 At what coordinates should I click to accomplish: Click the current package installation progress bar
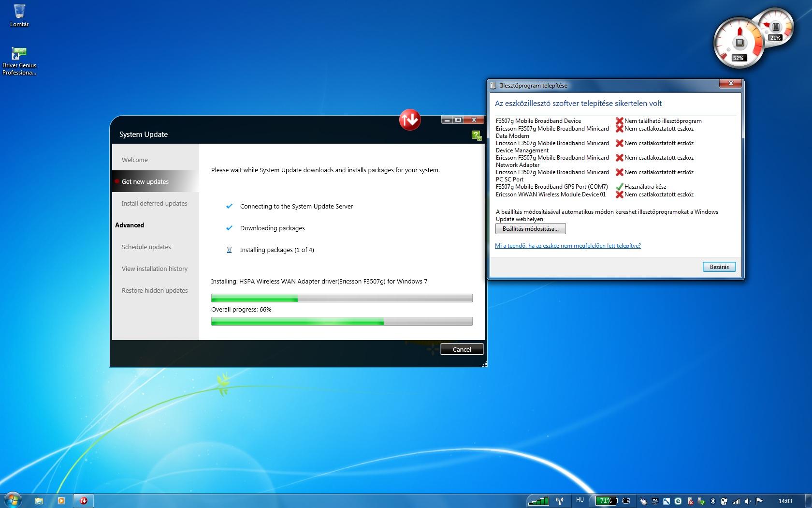tap(342, 298)
